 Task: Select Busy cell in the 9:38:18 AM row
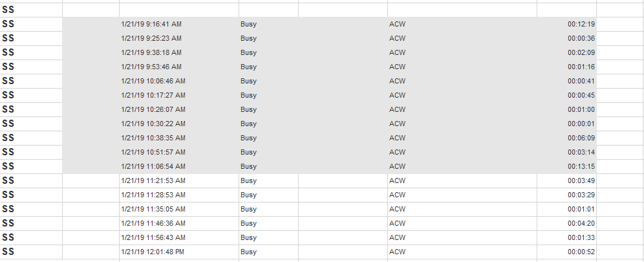[x=268, y=52]
